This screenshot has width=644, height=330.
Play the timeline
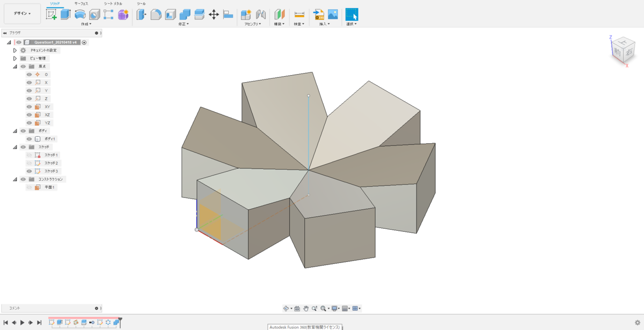coord(22,322)
